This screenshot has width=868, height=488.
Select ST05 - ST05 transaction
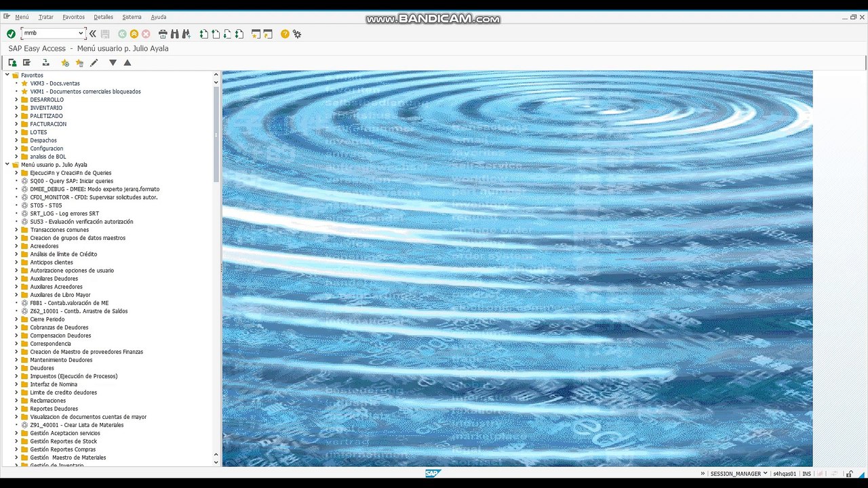point(46,205)
